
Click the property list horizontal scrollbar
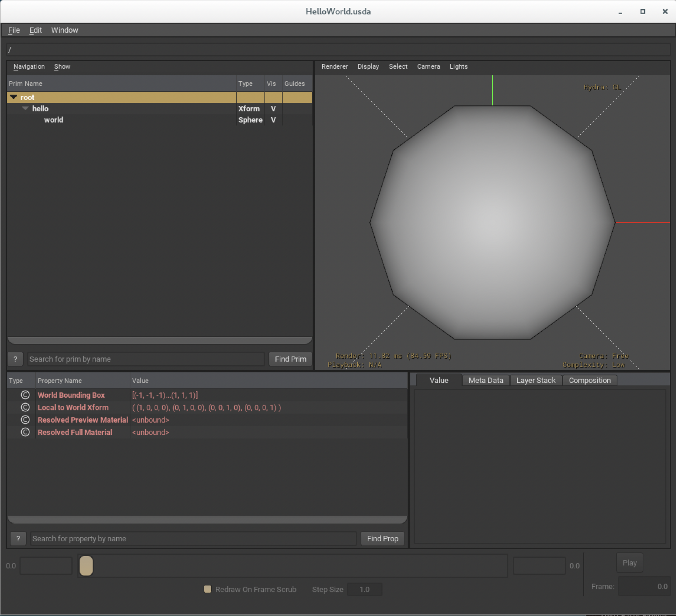tap(208, 520)
